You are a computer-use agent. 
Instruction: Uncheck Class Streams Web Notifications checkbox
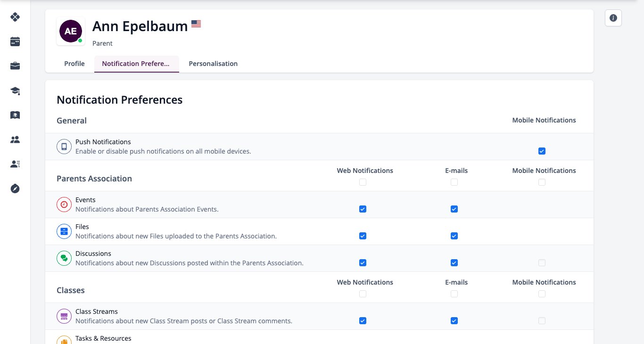click(x=363, y=321)
